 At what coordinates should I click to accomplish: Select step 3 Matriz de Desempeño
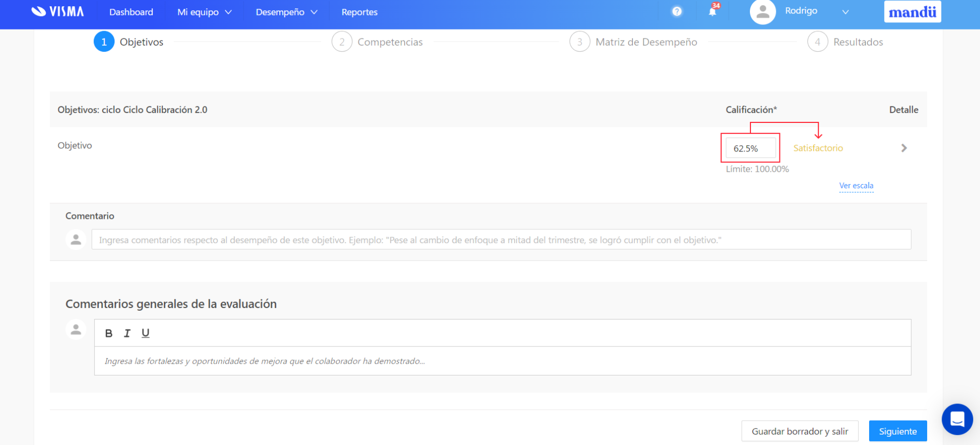coord(633,42)
